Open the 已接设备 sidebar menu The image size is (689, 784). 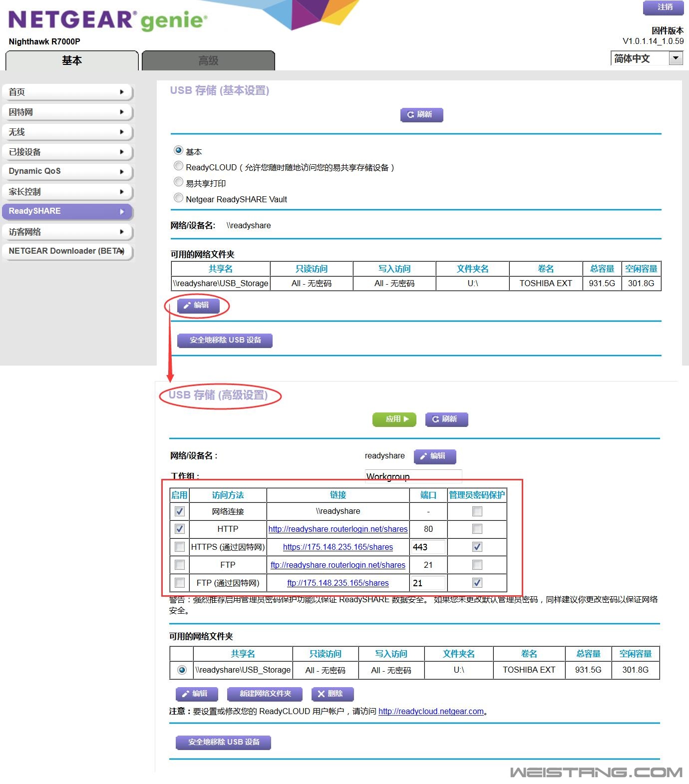(67, 152)
